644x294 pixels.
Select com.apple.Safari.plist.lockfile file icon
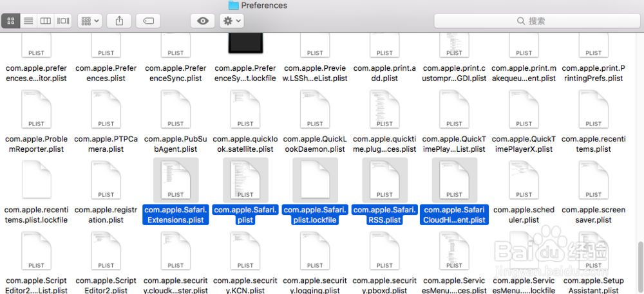(x=315, y=179)
